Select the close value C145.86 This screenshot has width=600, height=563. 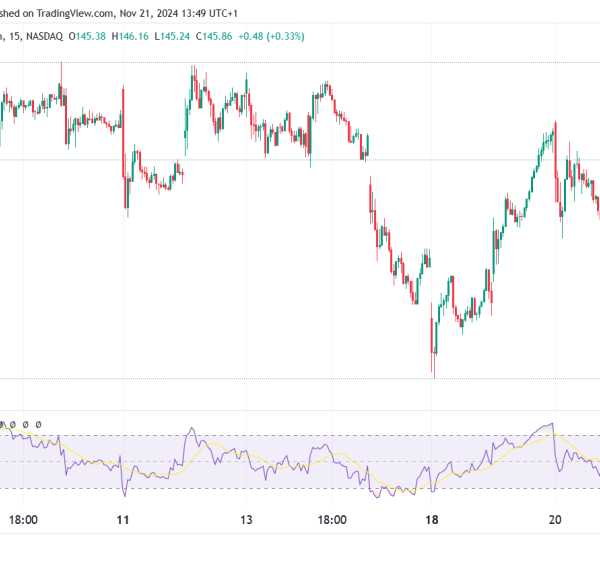214,36
